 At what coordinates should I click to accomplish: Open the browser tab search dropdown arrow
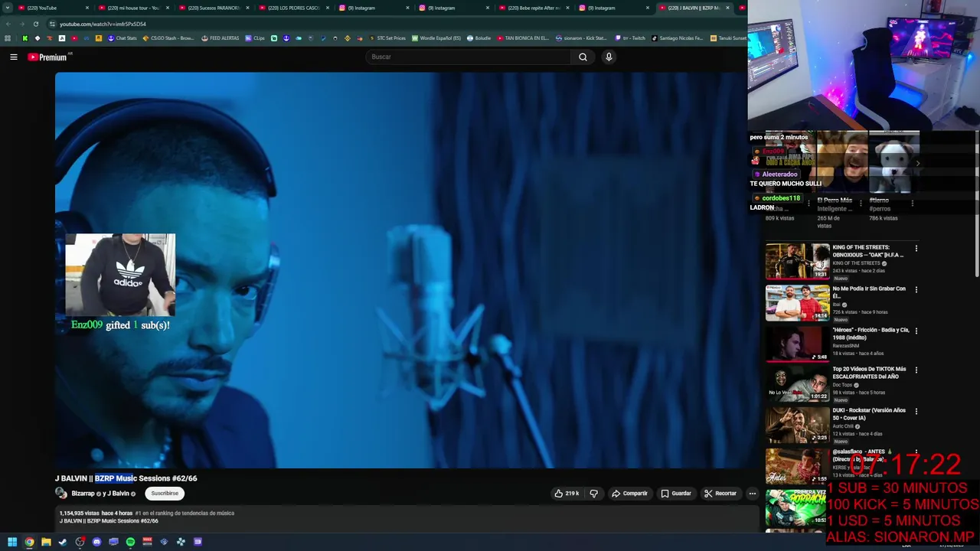click(x=8, y=8)
